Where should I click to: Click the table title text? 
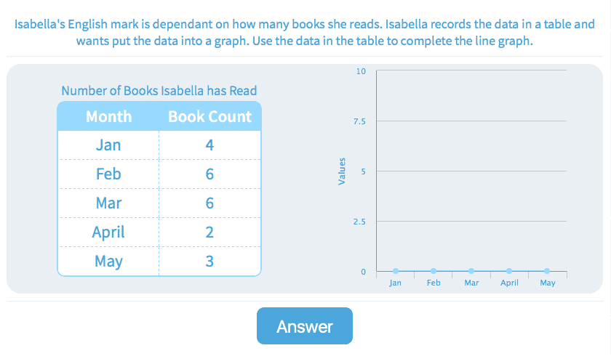[x=159, y=91]
